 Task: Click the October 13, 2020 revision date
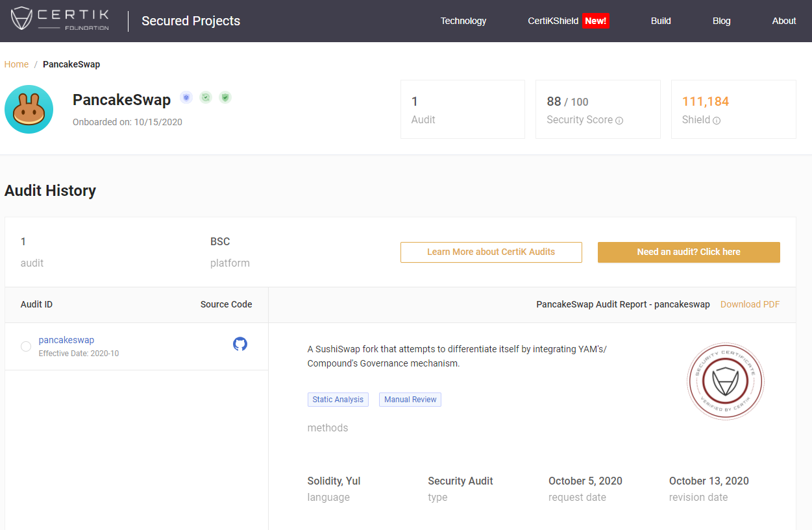click(709, 481)
